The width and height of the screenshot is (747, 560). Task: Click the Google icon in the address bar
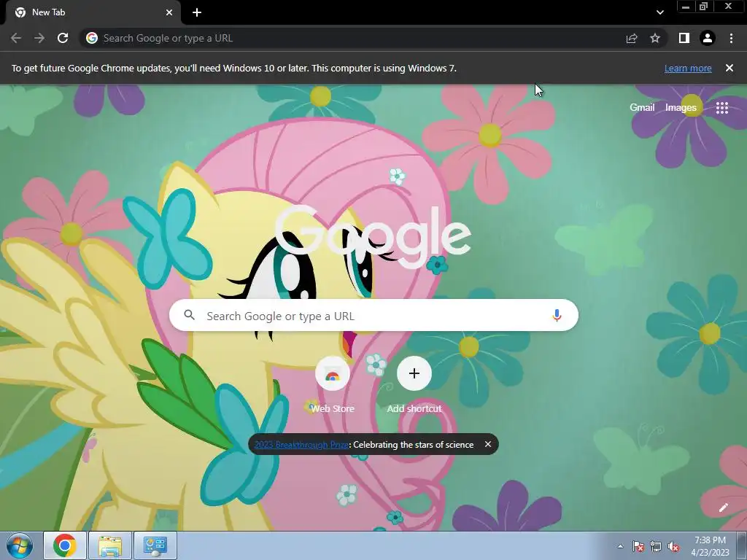[92, 38]
